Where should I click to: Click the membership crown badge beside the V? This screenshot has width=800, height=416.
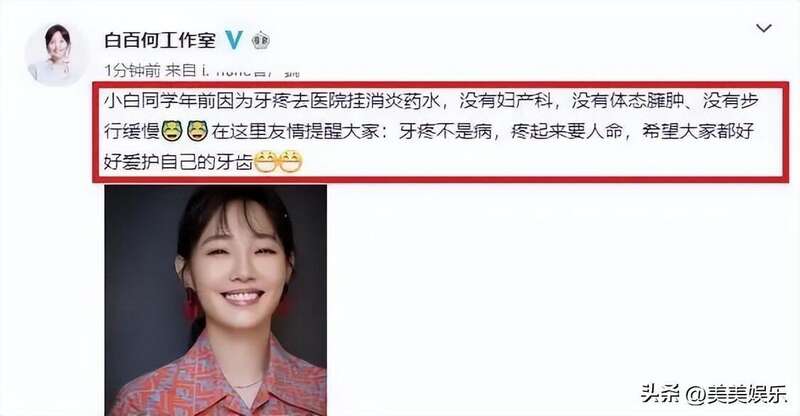tap(260, 40)
